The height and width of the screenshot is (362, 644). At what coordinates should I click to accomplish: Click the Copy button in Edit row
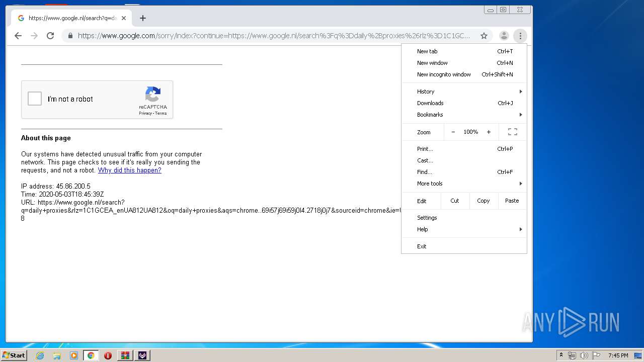point(484,201)
